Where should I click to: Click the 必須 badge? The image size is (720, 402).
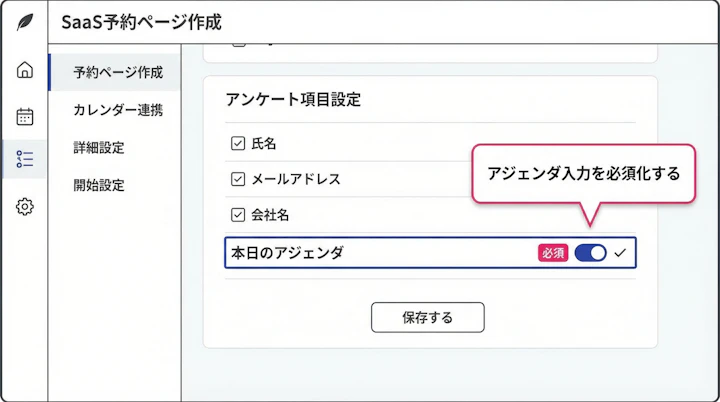click(x=553, y=253)
